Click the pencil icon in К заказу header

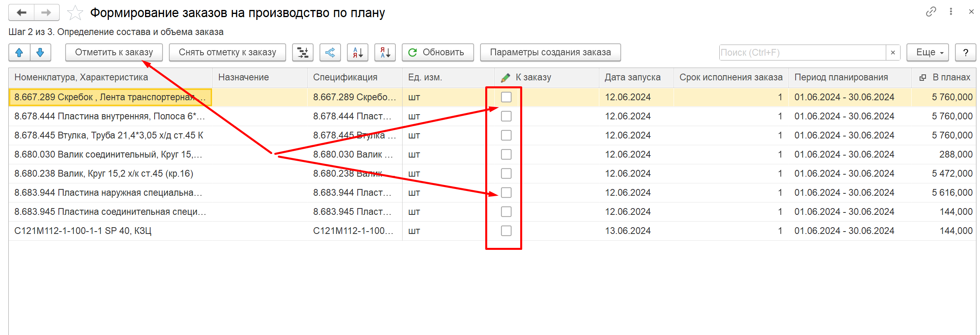click(x=505, y=78)
